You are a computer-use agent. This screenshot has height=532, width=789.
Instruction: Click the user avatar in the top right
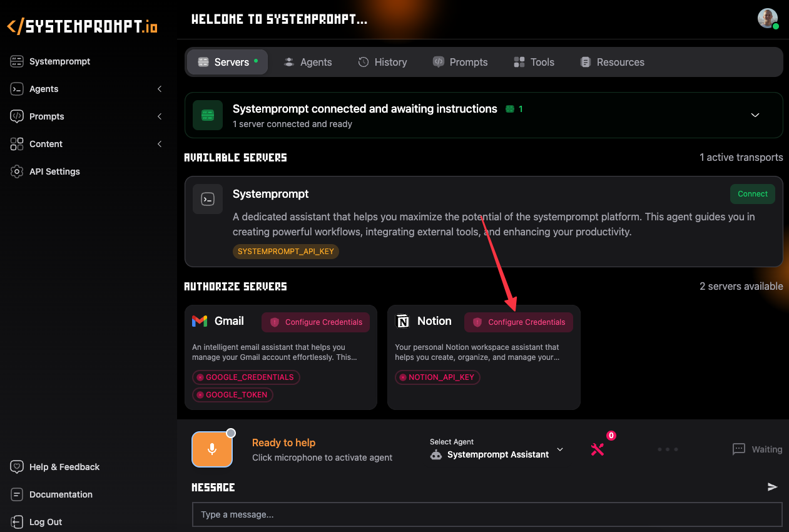tap(768, 18)
